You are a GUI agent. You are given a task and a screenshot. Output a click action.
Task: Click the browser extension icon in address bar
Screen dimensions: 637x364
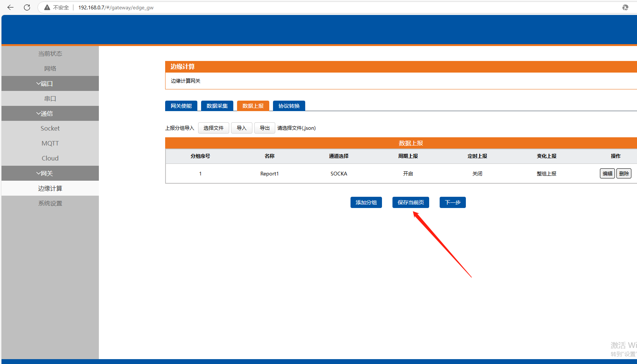[625, 7]
